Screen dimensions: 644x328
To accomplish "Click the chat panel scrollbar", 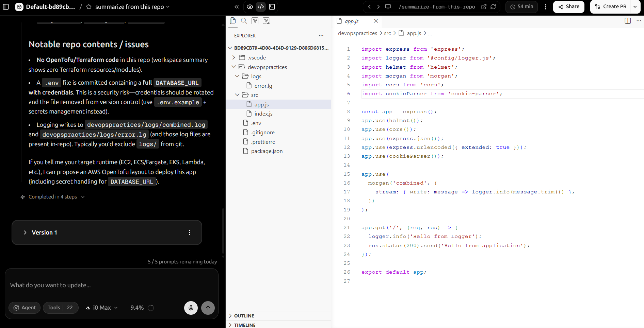I will tap(223, 231).
